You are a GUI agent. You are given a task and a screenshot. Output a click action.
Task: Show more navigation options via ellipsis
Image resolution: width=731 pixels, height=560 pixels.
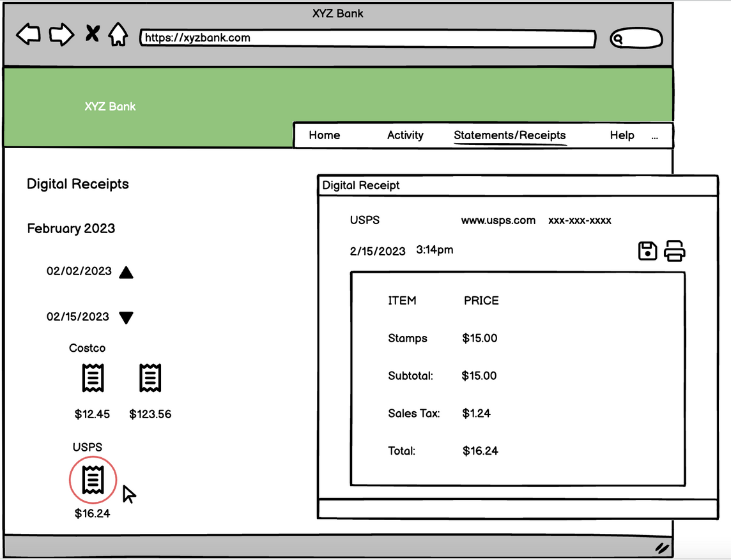655,137
